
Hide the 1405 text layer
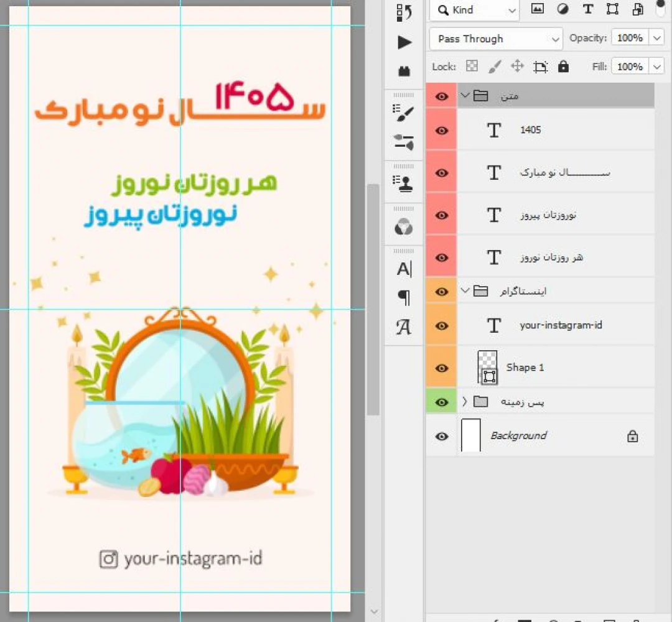pyautogui.click(x=442, y=131)
